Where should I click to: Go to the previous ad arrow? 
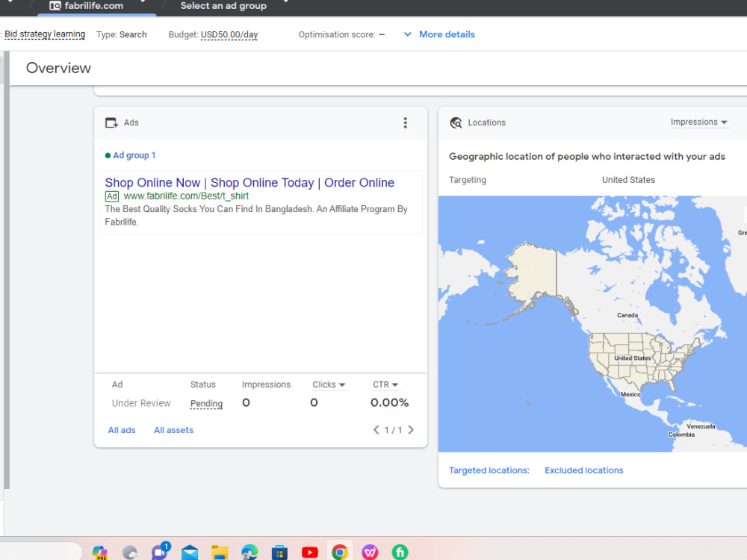(x=376, y=430)
